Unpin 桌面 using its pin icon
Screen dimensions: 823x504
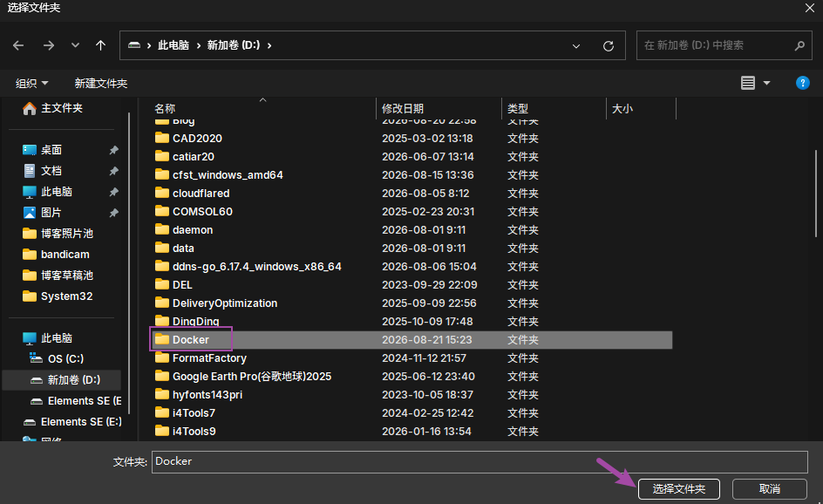[x=113, y=150]
